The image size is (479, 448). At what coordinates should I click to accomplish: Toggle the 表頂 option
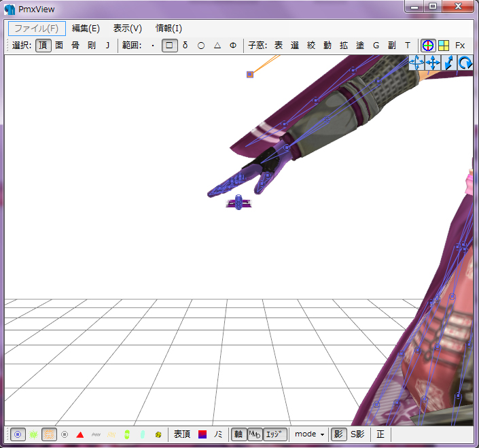(x=182, y=434)
